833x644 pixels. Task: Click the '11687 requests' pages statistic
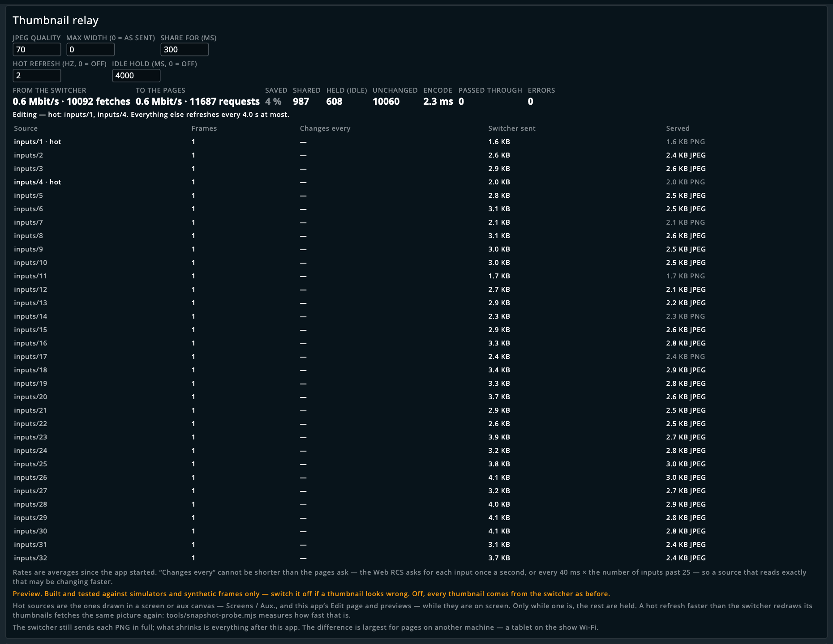pyautogui.click(x=224, y=102)
